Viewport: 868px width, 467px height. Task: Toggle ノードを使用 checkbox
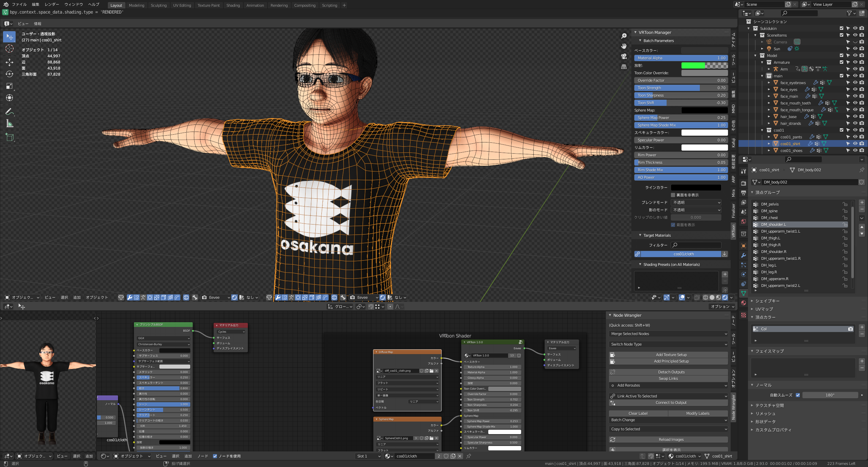click(x=215, y=456)
